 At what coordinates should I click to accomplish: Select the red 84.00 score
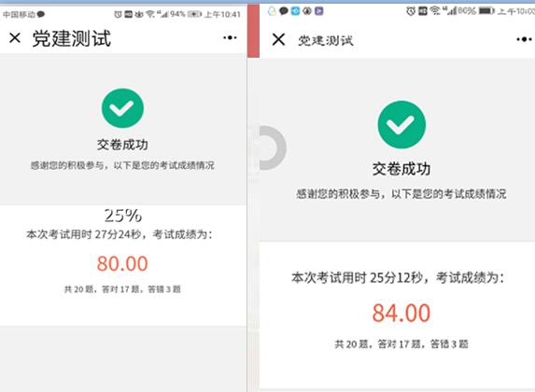click(x=401, y=314)
